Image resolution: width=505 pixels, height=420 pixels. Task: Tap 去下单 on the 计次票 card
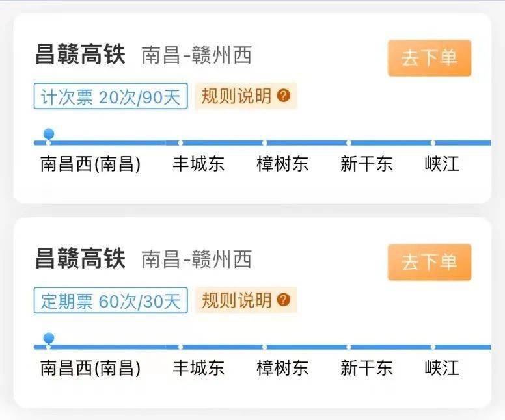click(430, 59)
